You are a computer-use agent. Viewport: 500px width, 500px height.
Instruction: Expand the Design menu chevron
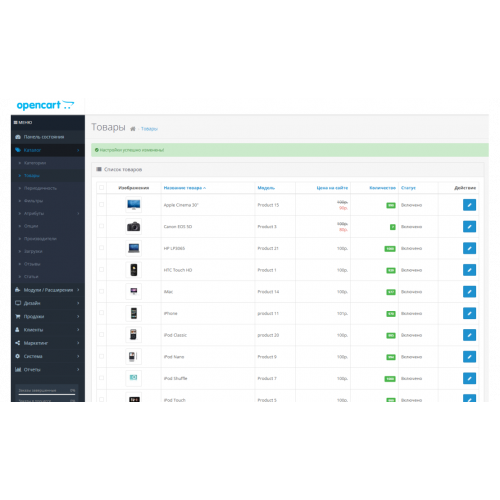click(x=78, y=303)
